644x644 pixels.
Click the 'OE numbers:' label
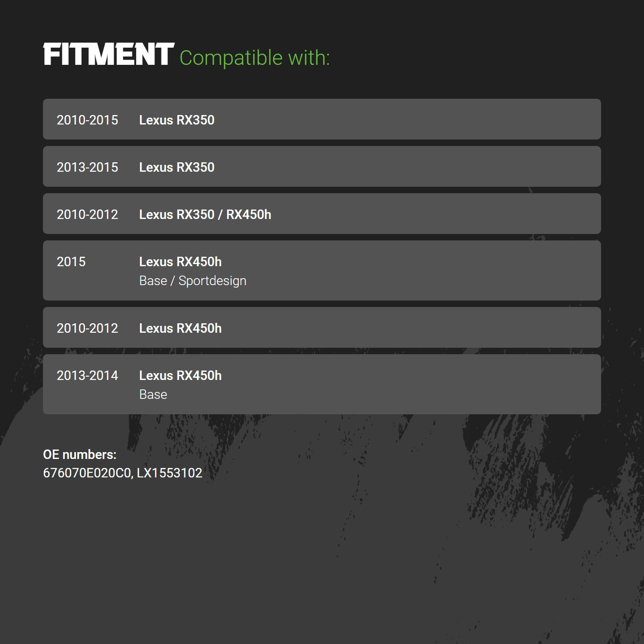[x=80, y=455]
